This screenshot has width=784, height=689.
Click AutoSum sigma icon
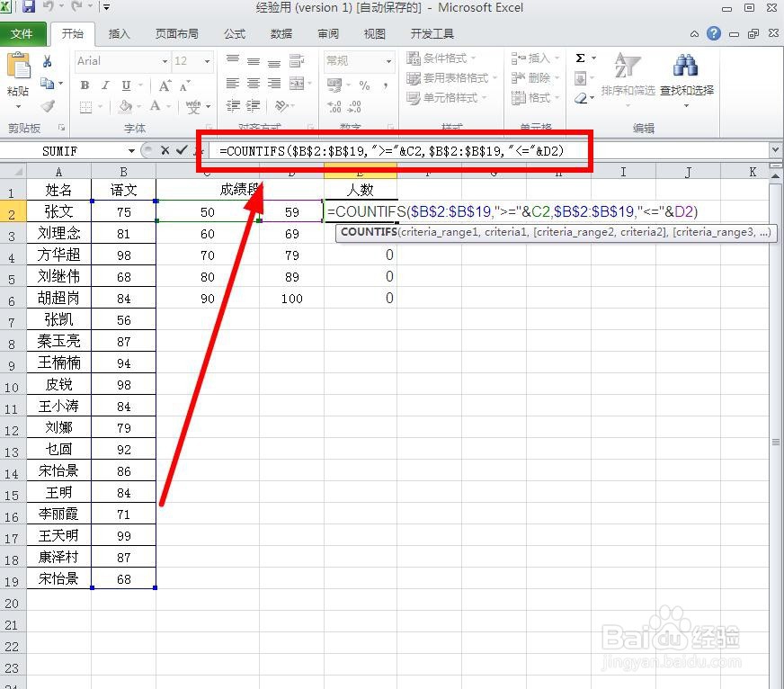[580, 58]
